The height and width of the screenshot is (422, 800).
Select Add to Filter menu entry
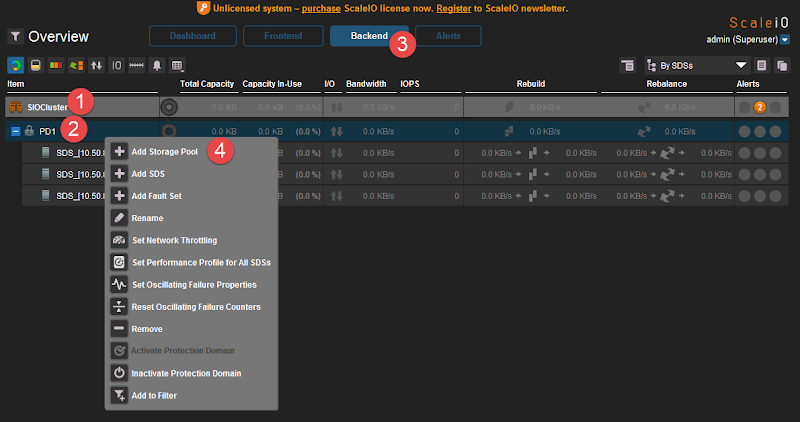154,395
